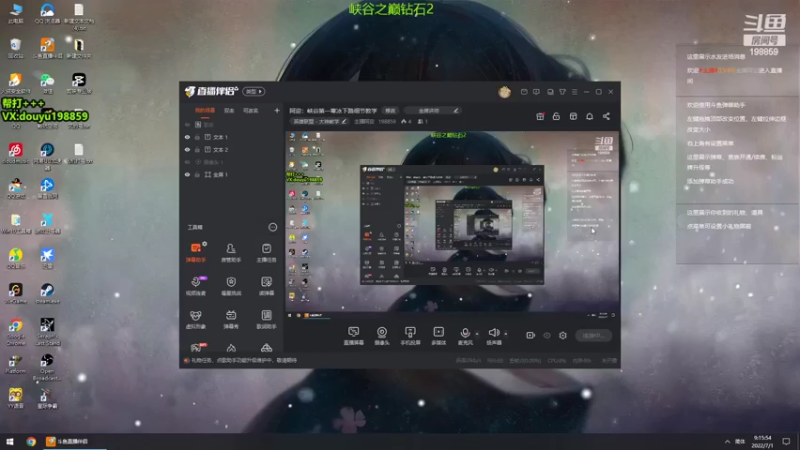The width and height of the screenshot is (800, 450).
Task: Open the microphone dropdown arrow
Action: (x=477, y=334)
